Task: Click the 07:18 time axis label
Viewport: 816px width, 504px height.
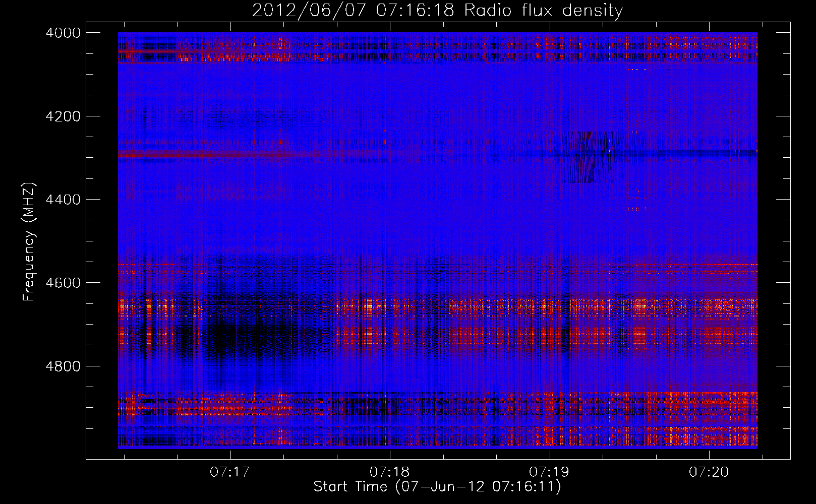Action: coord(390,472)
